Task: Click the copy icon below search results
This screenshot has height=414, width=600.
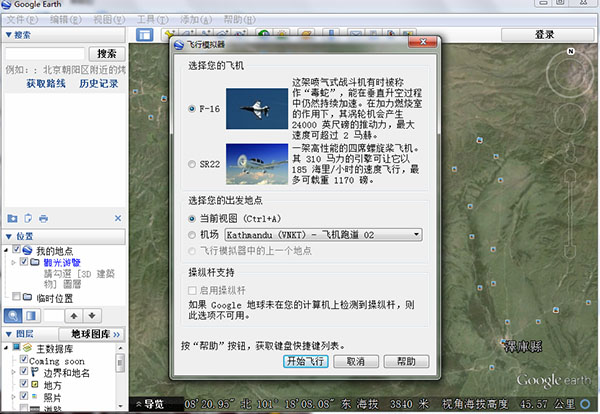Action: pos(28,217)
